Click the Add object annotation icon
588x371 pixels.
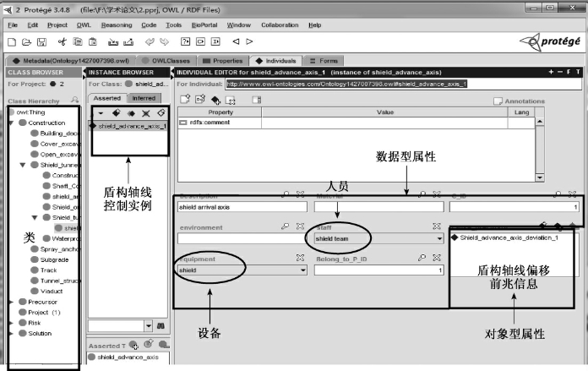(200, 100)
